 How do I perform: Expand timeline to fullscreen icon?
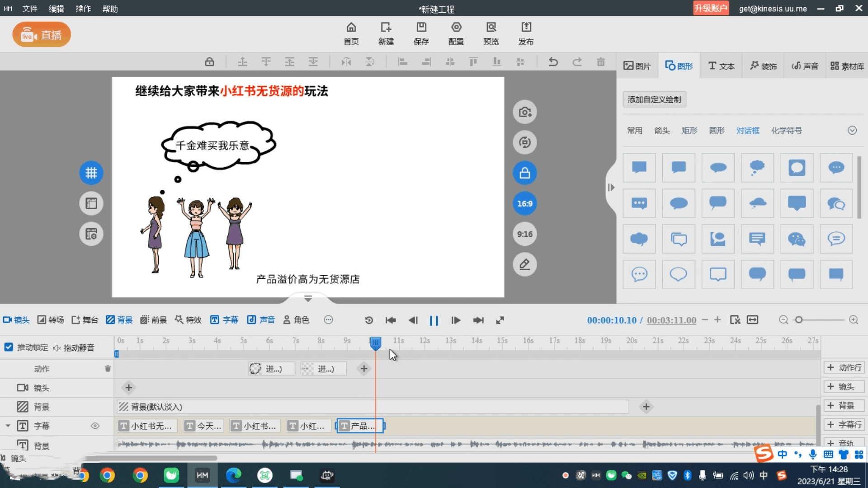(x=500, y=320)
